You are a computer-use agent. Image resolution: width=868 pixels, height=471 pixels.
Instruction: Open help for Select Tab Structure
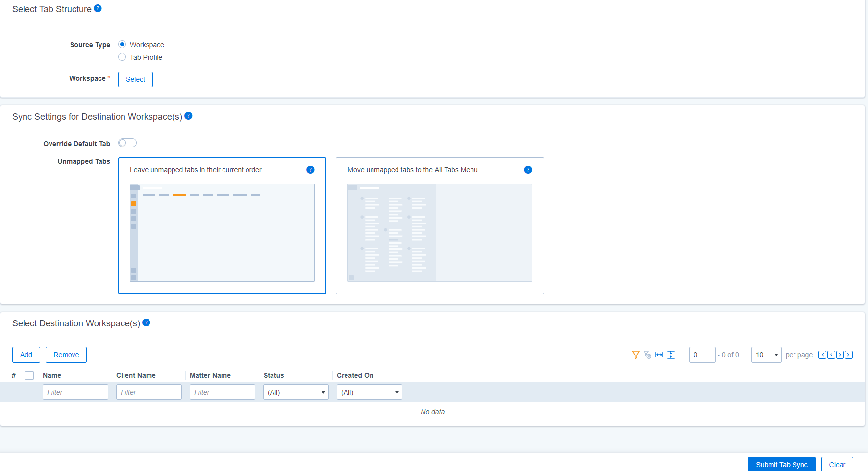(98, 8)
